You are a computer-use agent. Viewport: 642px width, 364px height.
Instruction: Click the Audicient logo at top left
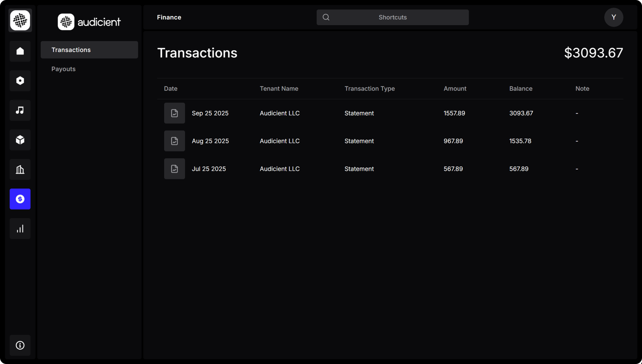[89, 22]
